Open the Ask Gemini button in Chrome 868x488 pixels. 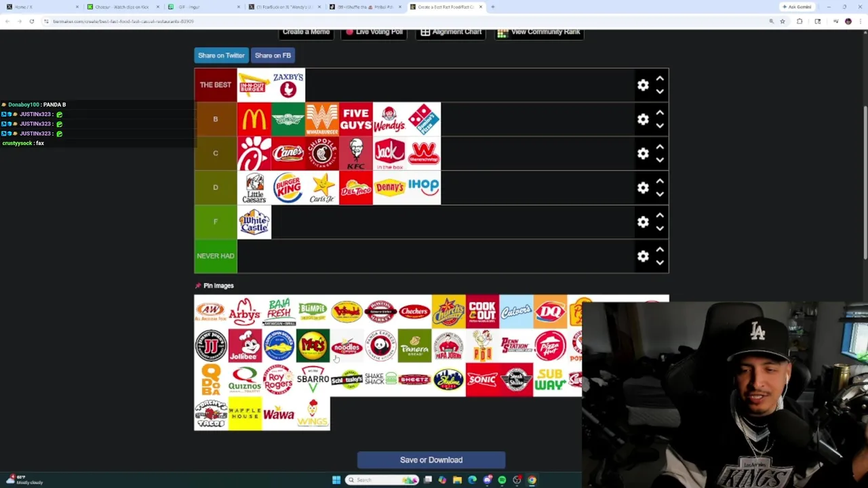point(797,7)
